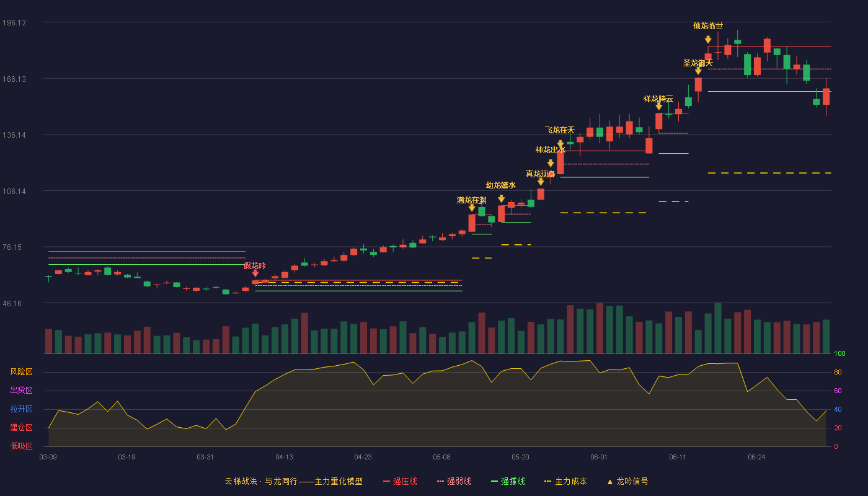Click the 强压线 legend entry
The height and width of the screenshot is (496, 868).
pyautogui.click(x=400, y=481)
